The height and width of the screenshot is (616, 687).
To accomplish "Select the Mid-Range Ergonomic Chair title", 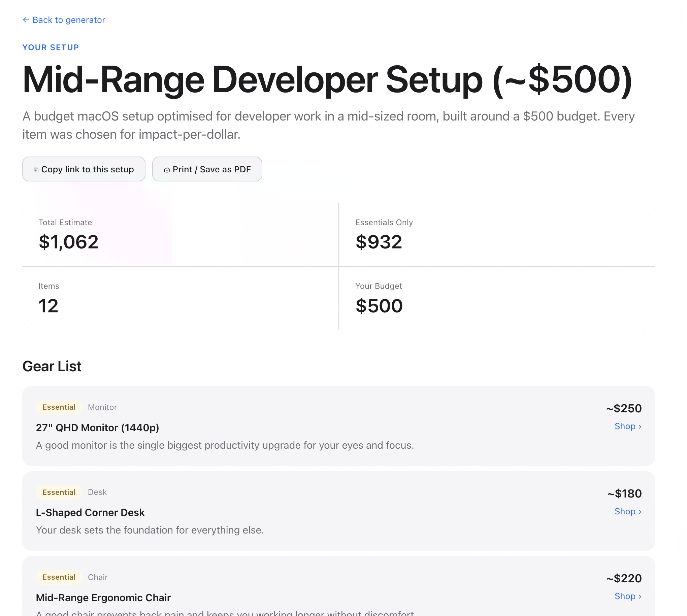I will tap(103, 597).
